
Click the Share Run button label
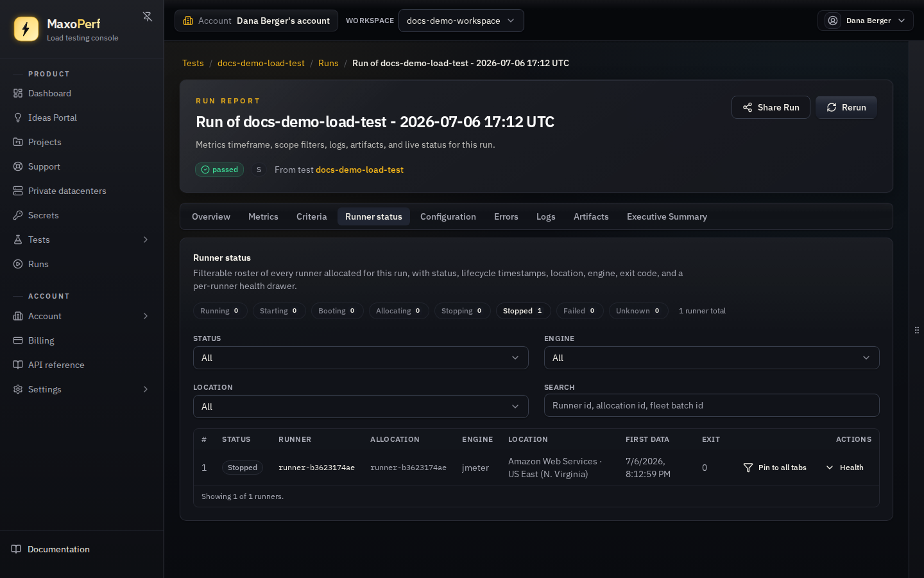coord(778,107)
